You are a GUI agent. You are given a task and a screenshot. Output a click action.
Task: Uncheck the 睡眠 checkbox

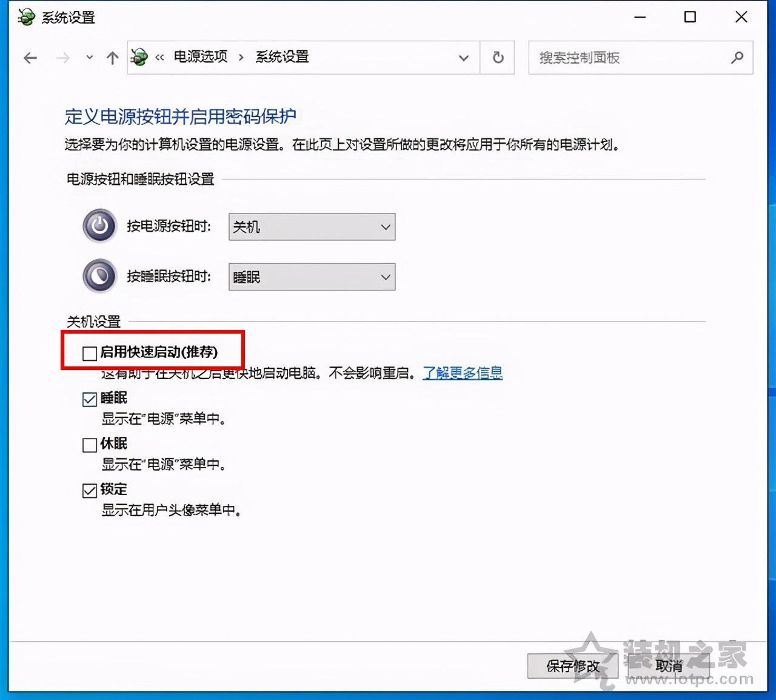click(x=89, y=398)
